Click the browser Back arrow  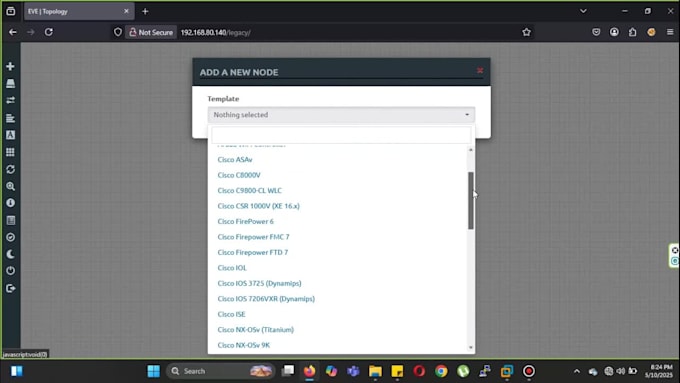click(x=13, y=32)
